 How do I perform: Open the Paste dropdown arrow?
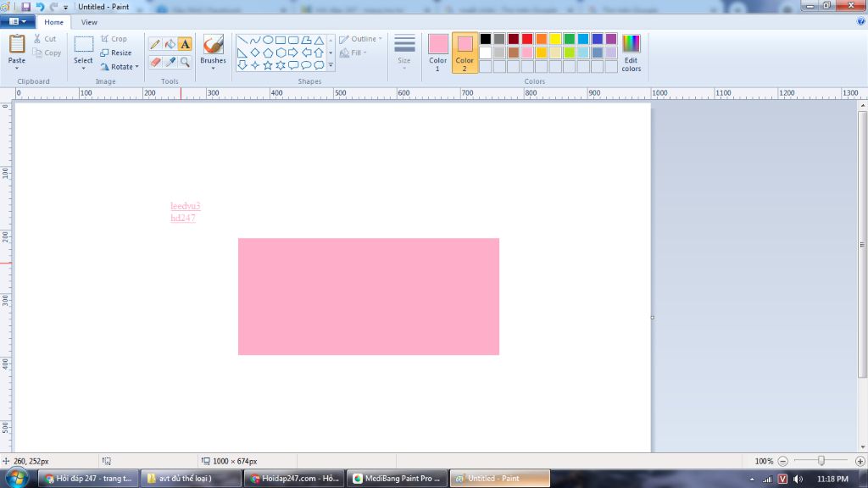17,68
